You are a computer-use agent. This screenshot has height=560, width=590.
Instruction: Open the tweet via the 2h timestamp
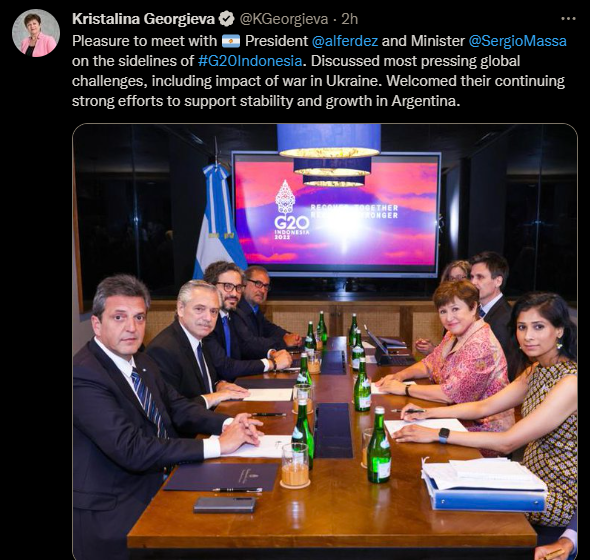(x=350, y=19)
